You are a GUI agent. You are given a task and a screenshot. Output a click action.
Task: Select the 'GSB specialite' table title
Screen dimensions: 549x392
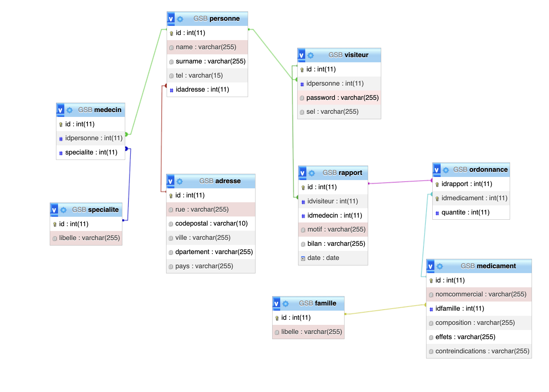click(x=95, y=210)
